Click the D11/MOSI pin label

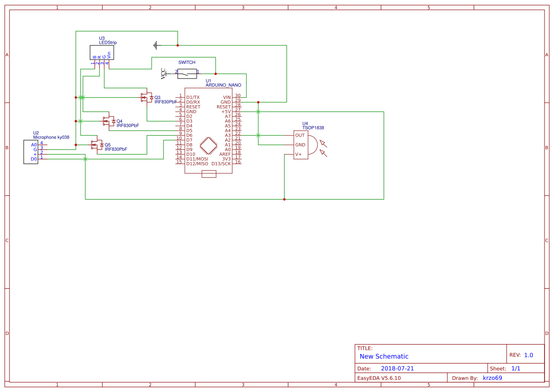197,159
